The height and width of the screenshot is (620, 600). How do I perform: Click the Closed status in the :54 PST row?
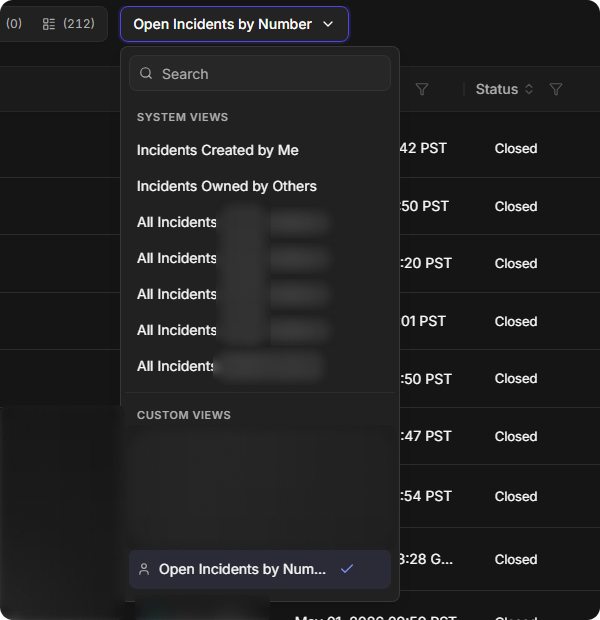(516, 497)
